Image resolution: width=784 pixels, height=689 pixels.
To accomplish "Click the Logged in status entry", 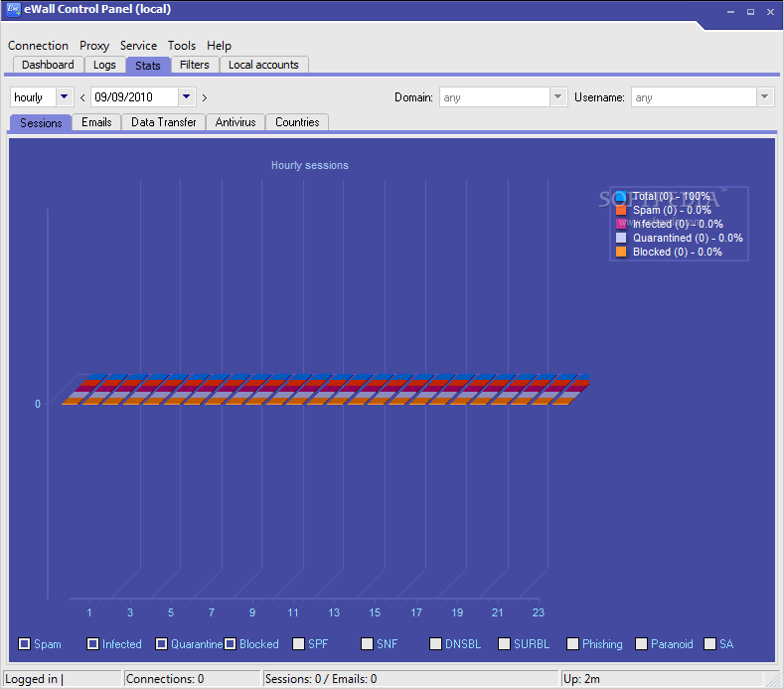I will (x=62, y=678).
